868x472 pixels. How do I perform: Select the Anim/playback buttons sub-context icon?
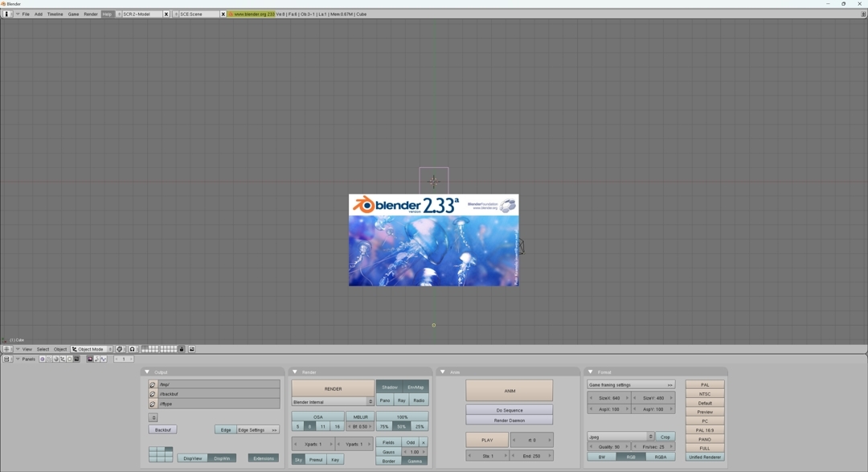[96, 359]
